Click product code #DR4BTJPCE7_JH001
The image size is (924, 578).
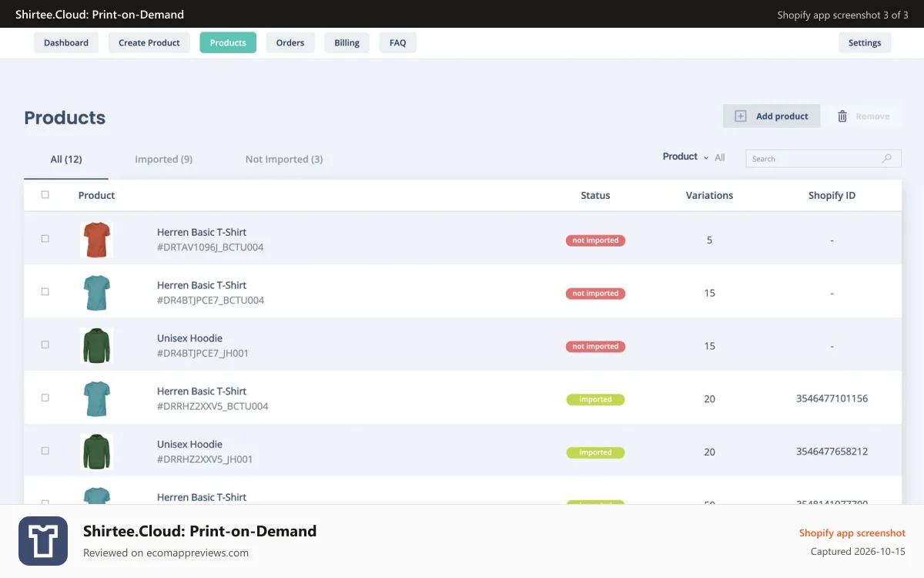[x=203, y=354]
